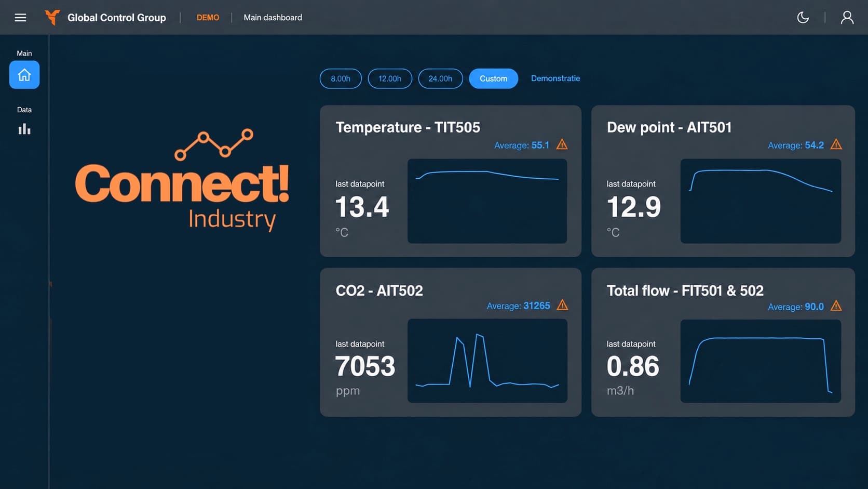The height and width of the screenshot is (489, 868).
Task: Go to Main home icon
Action: coord(24,75)
